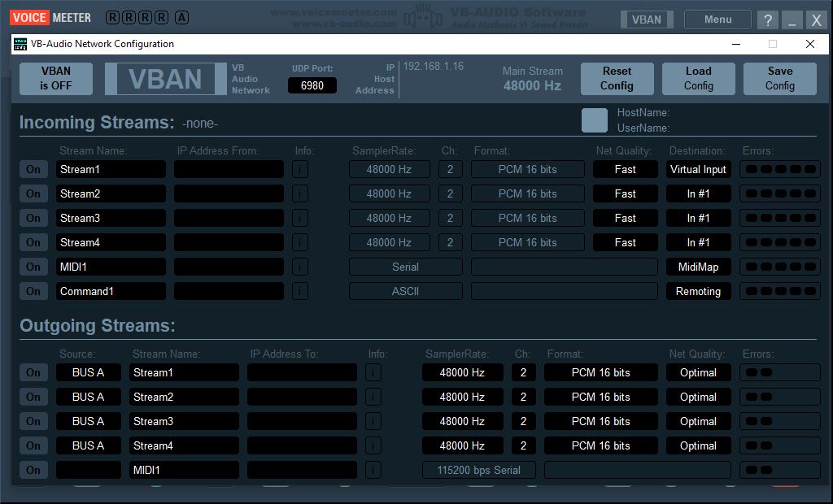The image size is (833, 504).
Task: Show info for outgoing Stream3
Action: tap(373, 422)
